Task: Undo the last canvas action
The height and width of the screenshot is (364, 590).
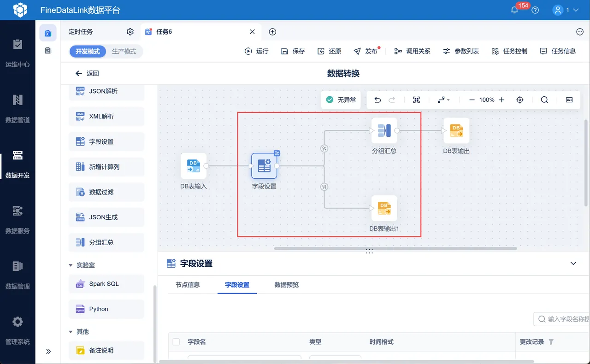Action: click(x=378, y=100)
